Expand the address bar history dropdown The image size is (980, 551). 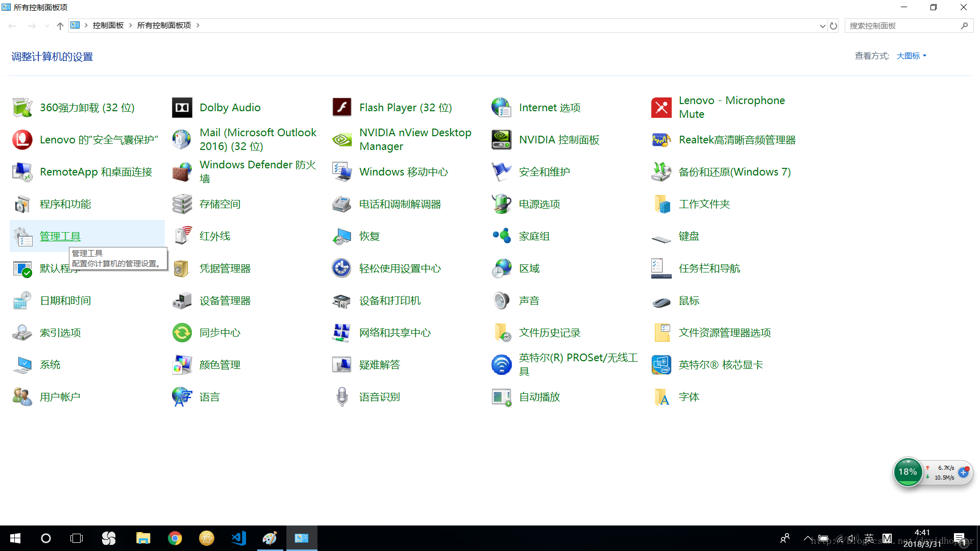click(822, 26)
